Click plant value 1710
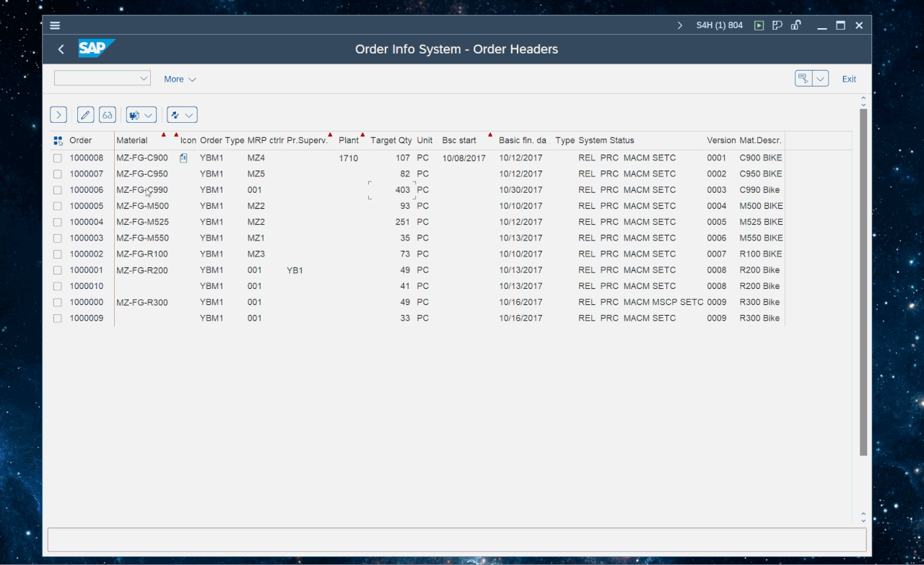This screenshot has width=924, height=565. point(348,158)
